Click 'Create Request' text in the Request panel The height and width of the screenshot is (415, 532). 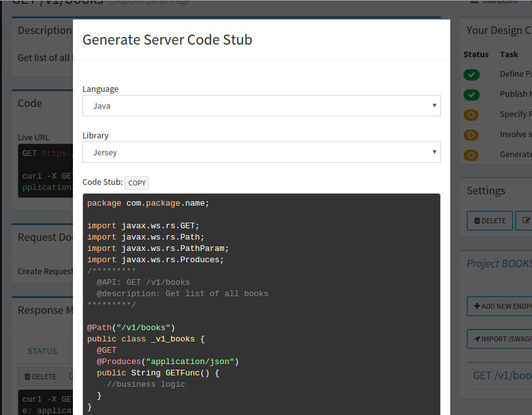[x=45, y=272]
